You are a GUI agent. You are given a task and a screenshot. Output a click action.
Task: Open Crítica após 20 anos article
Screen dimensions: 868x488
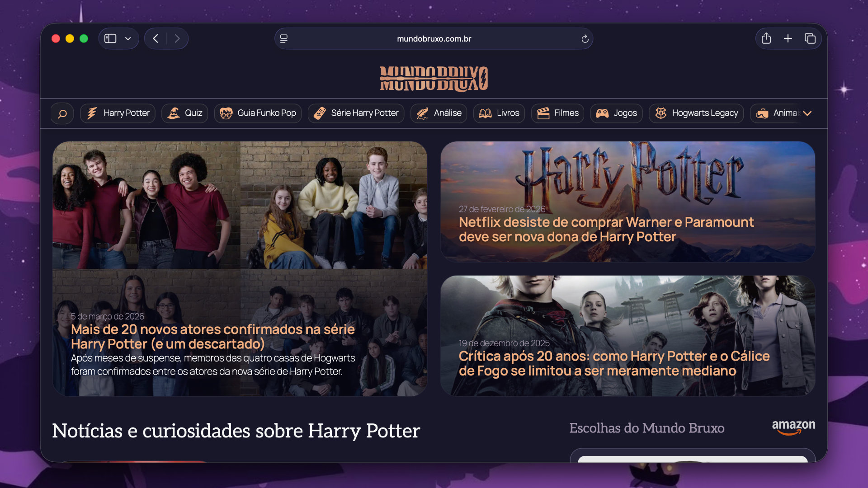click(x=614, y=363)
